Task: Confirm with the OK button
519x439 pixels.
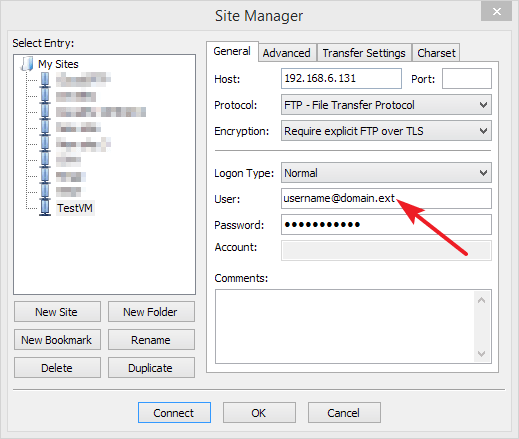Action: pos(259,413)
